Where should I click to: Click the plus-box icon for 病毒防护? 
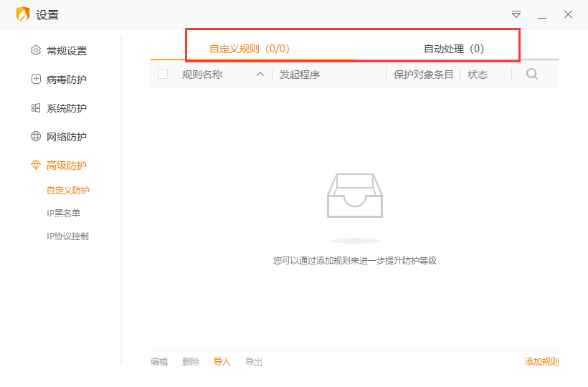click(36, 80)
